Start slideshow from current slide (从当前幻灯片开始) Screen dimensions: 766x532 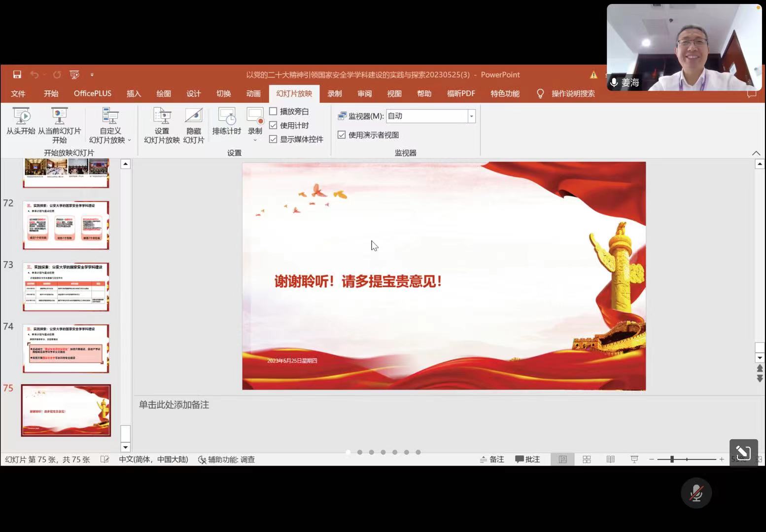tap(59, 116)
